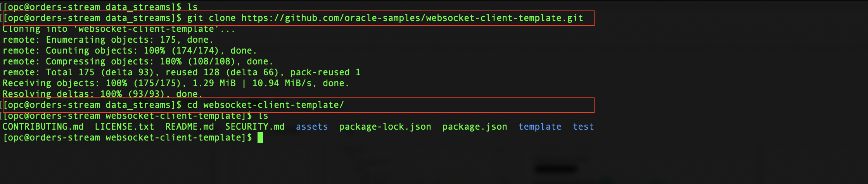This screenshot has width=868, height=184.
Task: Click the LICENSE.txt file name
Action: (124, 127)
